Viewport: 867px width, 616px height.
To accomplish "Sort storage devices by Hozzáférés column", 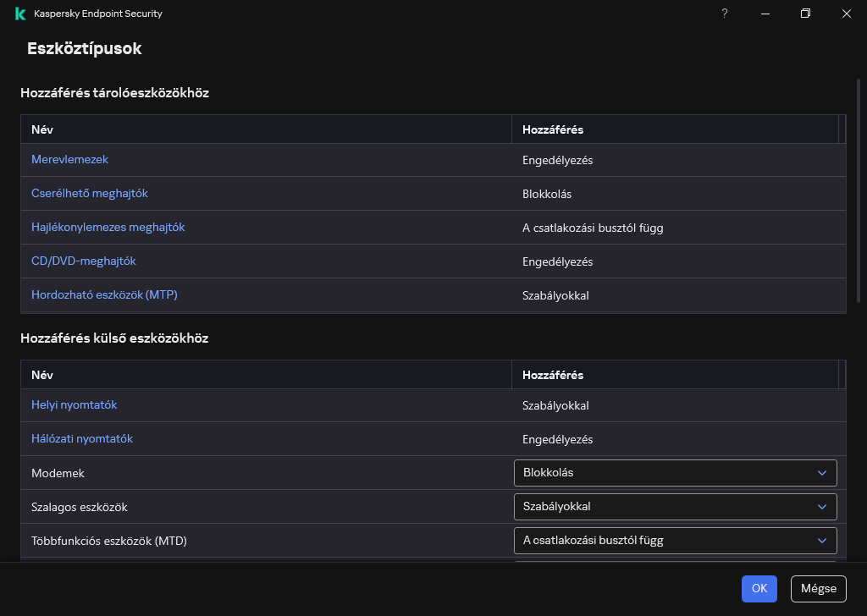I will [552, 129].
